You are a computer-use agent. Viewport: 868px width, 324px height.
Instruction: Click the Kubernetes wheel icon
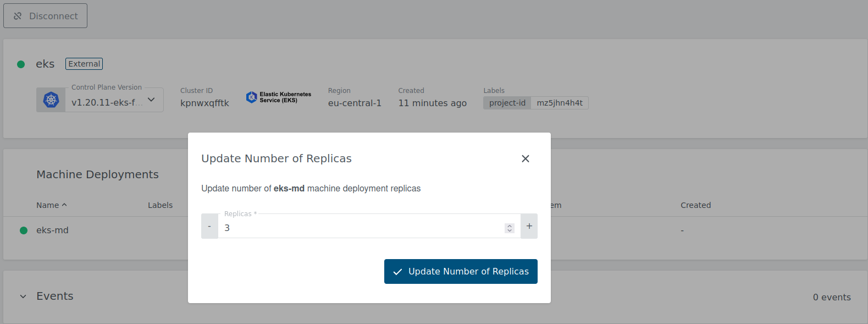pyautogui.click(x=51, y=100)
